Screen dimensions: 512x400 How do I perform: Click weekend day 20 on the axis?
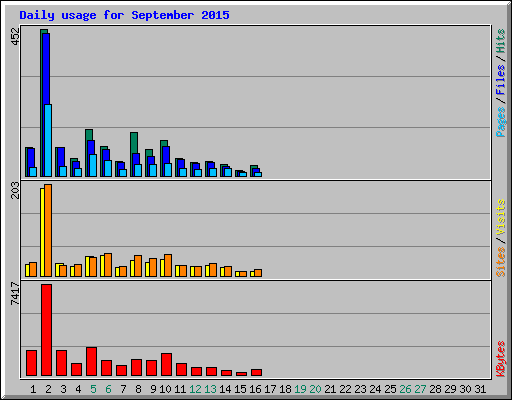click(x=315, y=389)
